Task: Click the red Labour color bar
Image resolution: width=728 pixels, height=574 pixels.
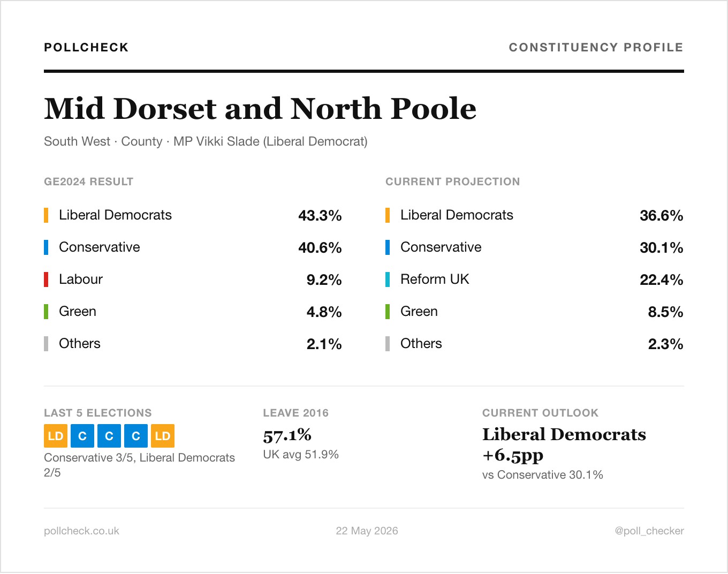Action: pos(46,280)
